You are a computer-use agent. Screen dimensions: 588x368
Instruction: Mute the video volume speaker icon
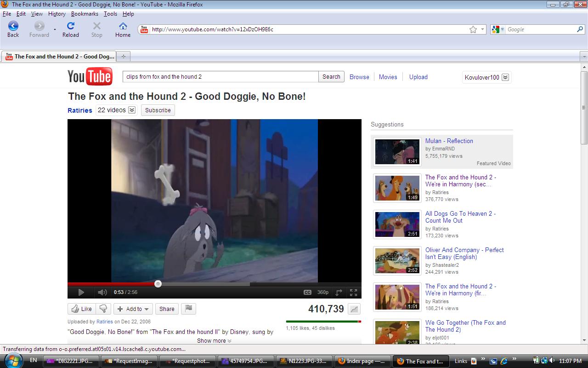(102, 292)
